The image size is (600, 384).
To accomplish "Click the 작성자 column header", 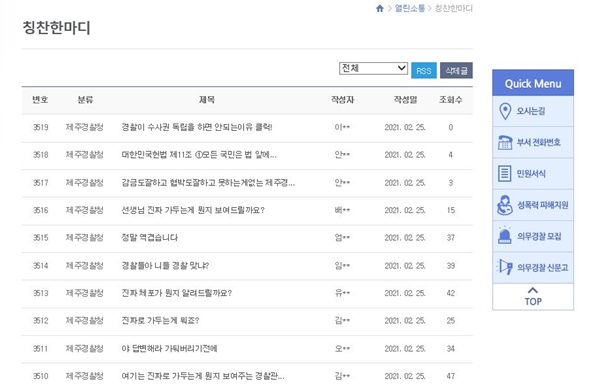I will point(342,100).
